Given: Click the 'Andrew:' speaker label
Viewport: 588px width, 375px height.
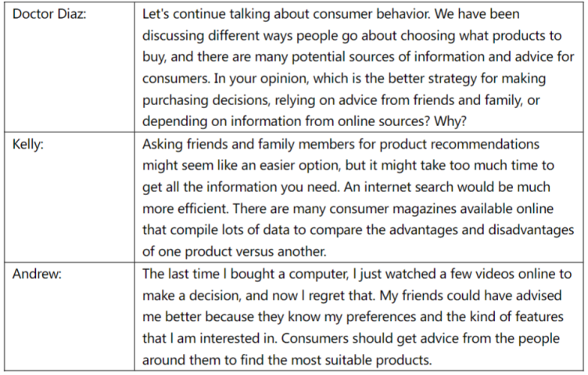Looking at the screenshot, I should pyautogui.click(x=37, y=274).
